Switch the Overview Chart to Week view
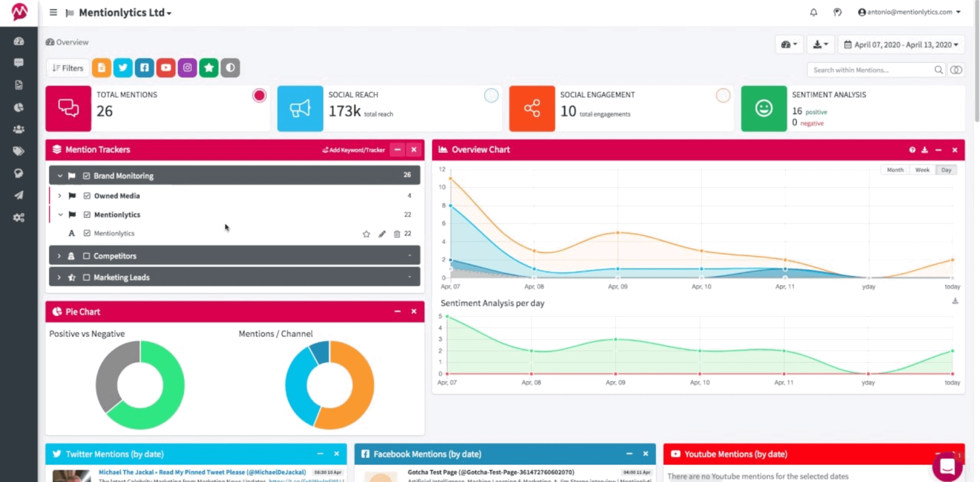The image size is (980, 482). tap(922, 169)
